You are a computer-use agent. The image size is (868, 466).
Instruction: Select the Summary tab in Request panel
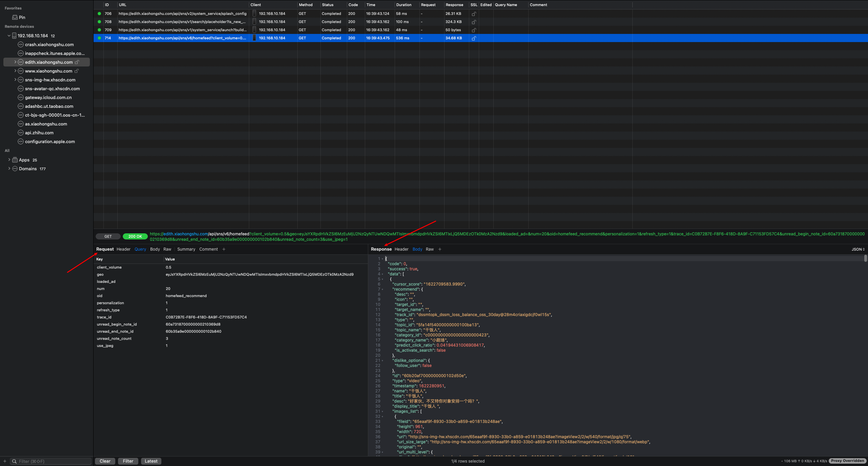185,249
